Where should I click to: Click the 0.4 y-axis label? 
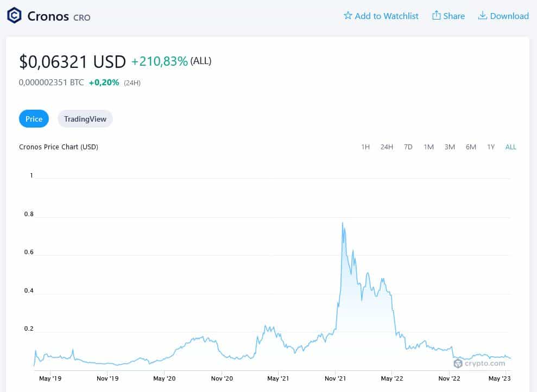click(29, 290)
